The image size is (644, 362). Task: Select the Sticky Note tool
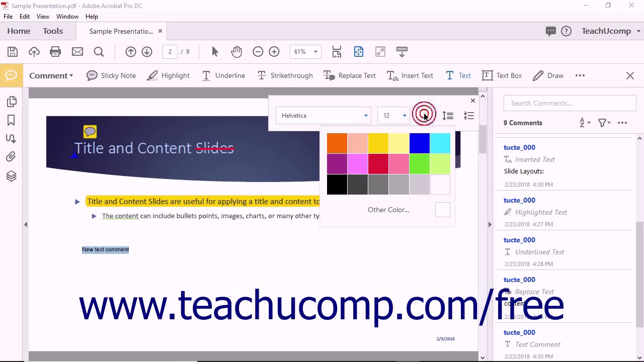point(111,75)
